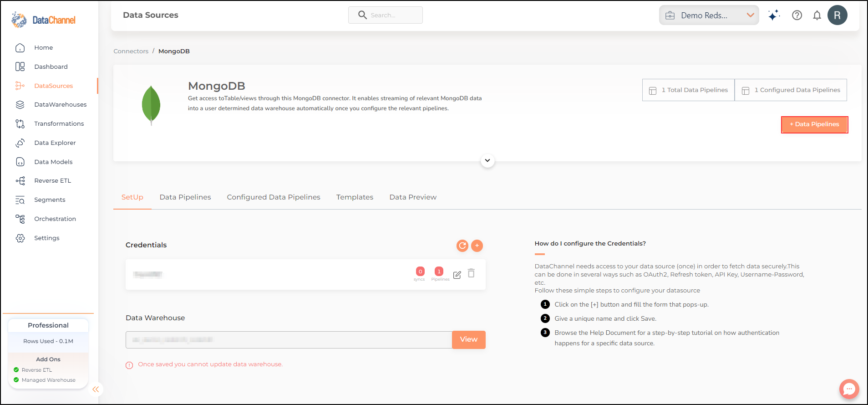This screenshot has height=405, width=868.
Task: Open Reverse ETL section
Action: [53, 180]
